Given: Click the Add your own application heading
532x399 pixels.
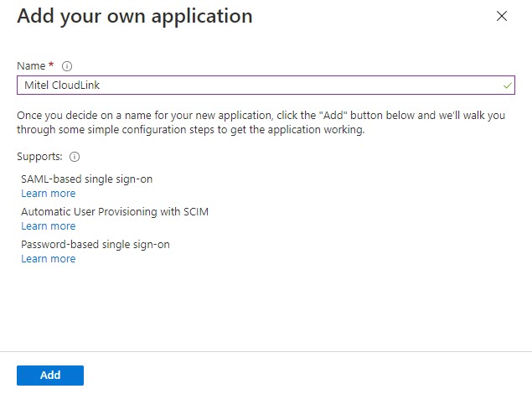Looking at the screenshot, I should click(135, 16).
